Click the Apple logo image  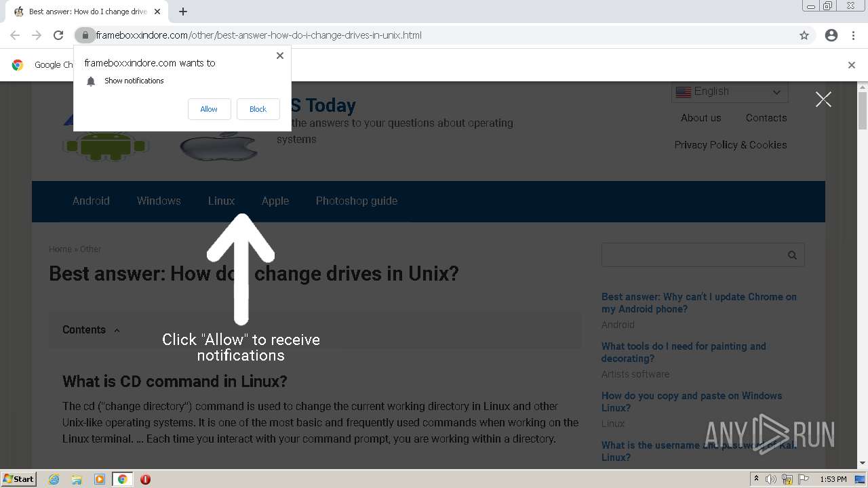click(x=218, y=146)
